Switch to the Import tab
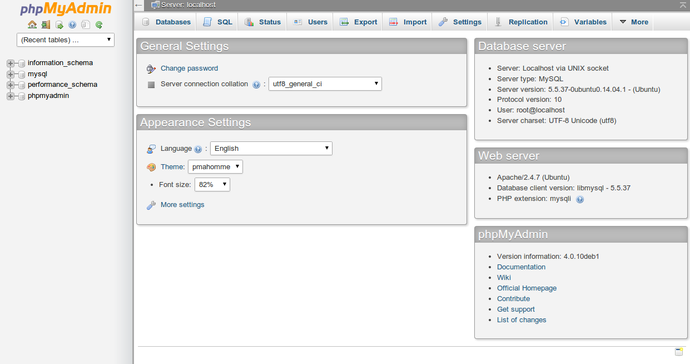The width and height of the screenshot is (690, 364). 408,22
